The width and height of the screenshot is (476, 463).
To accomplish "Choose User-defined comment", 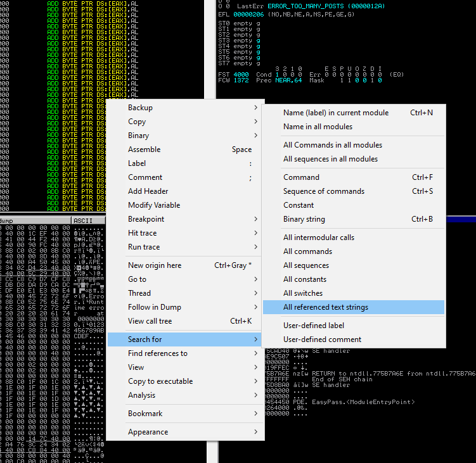I will [354, 339].
